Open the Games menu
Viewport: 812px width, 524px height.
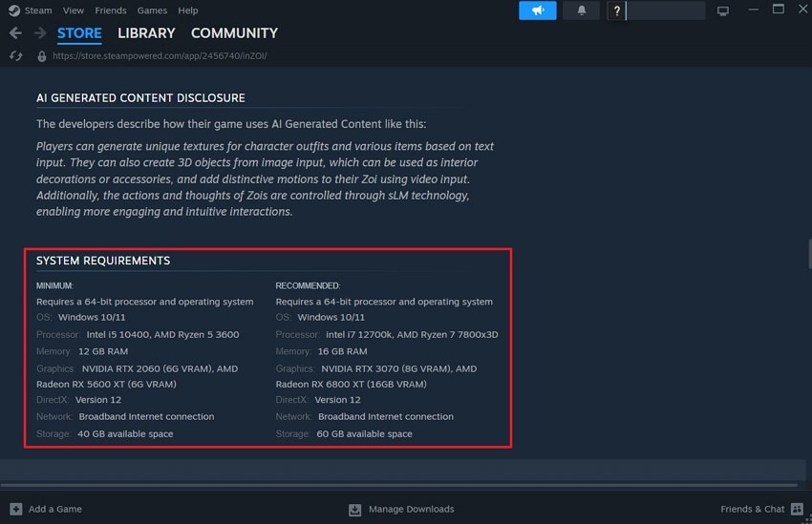(x=152, y=10)
